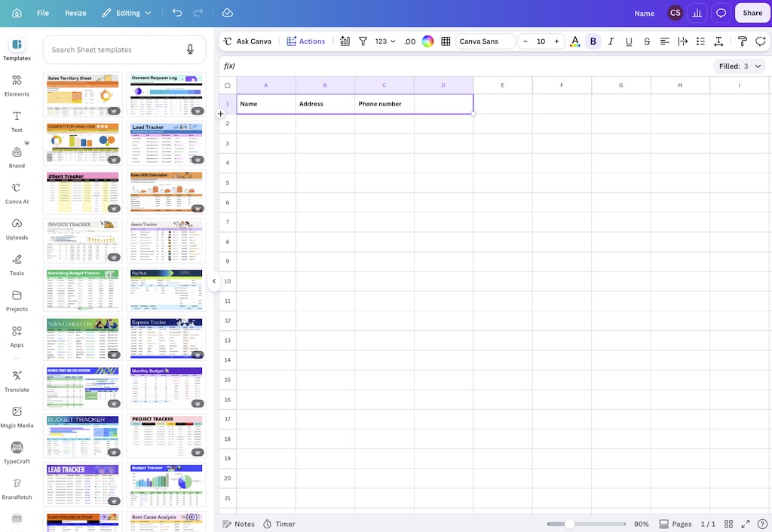The image size is (772, 532).
Task: Open the Brand sidebar tab
Action: point(17,157)
